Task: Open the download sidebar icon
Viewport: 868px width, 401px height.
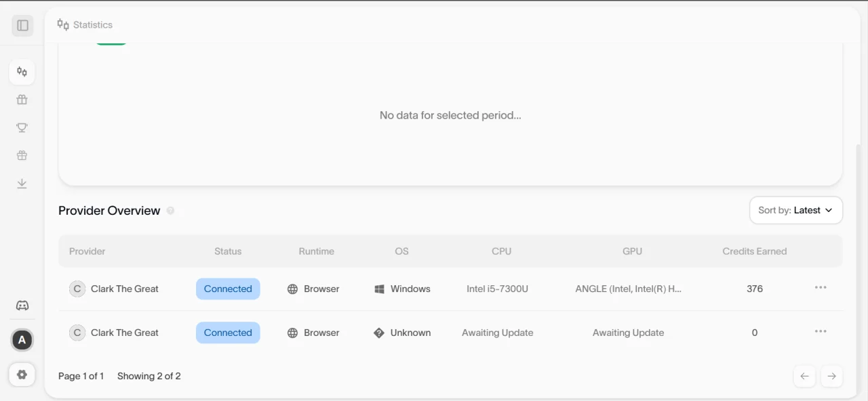Action: coord(22,184)
